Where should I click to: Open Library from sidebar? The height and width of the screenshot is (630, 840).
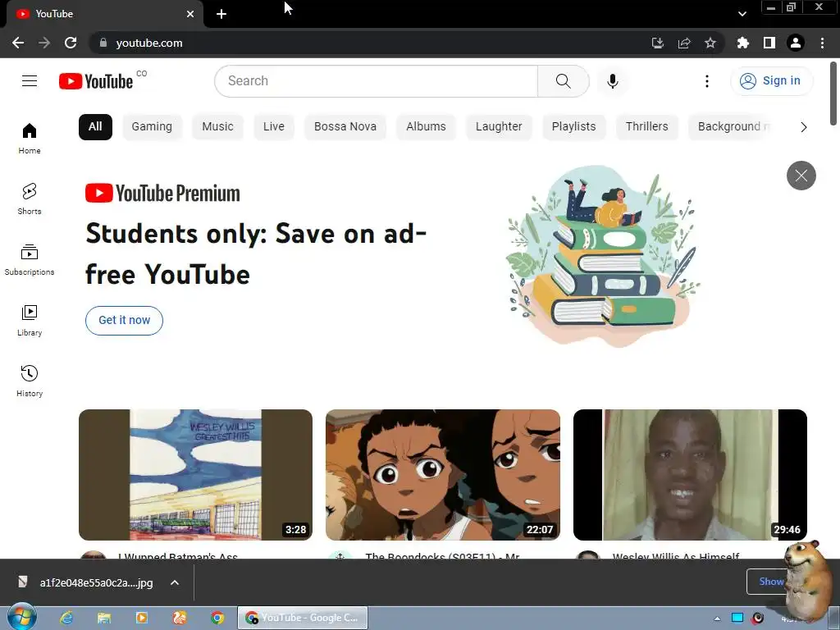click(x=30, y=321)
